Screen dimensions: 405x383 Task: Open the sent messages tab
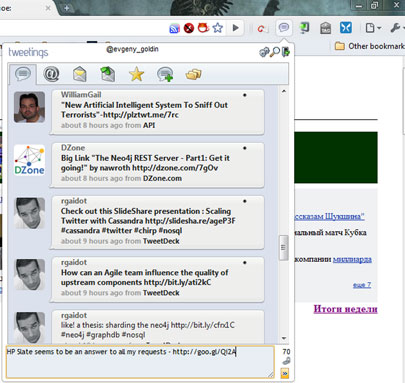(108, 74)
